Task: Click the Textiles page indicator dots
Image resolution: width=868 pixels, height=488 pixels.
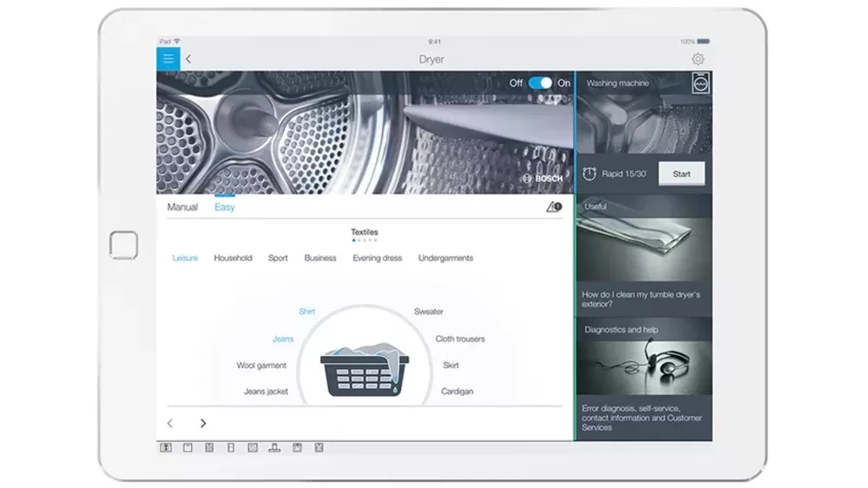Action: point(365,241)
